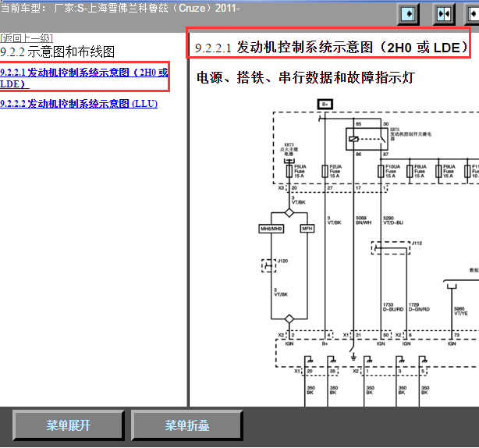479x448 pixels.
Task: Click the KR75 relay symbol in diagram
Action: tap(367, 139)
